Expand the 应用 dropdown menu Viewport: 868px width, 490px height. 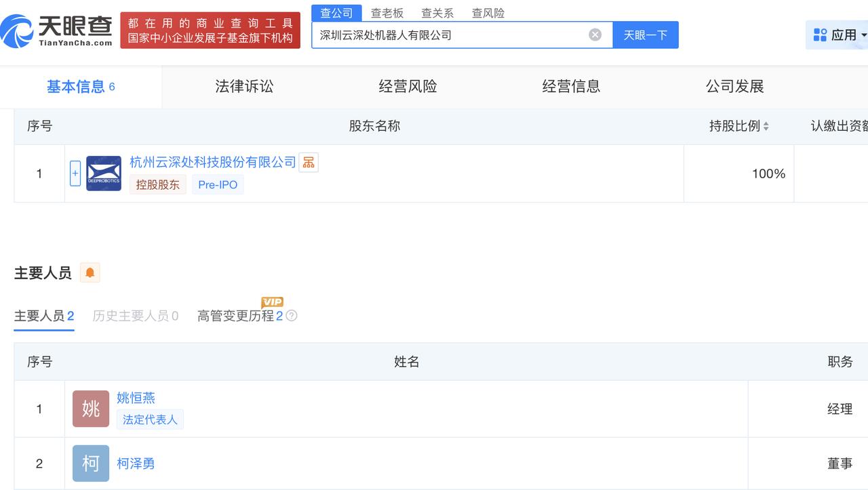click(x=861, y=34)
